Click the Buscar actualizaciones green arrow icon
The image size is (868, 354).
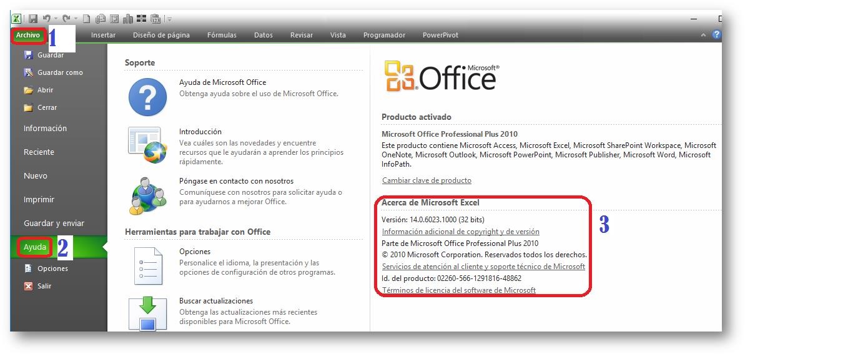[148, 314]
